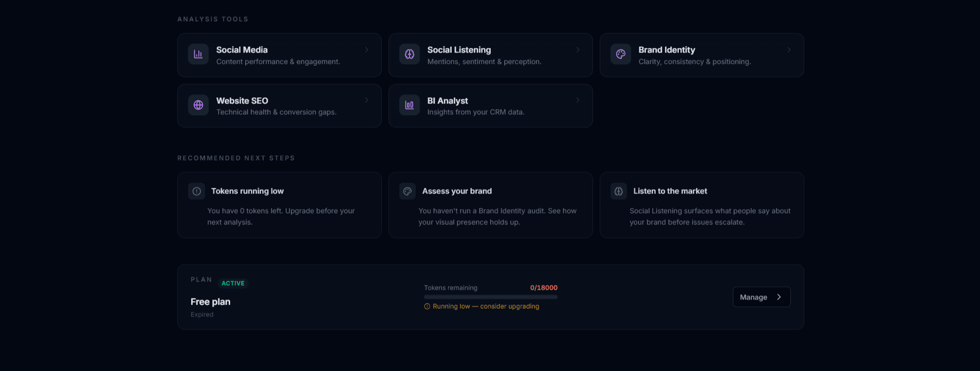Click 'Mentions, sentiment & perception.' description

click(x=484, y=62)
